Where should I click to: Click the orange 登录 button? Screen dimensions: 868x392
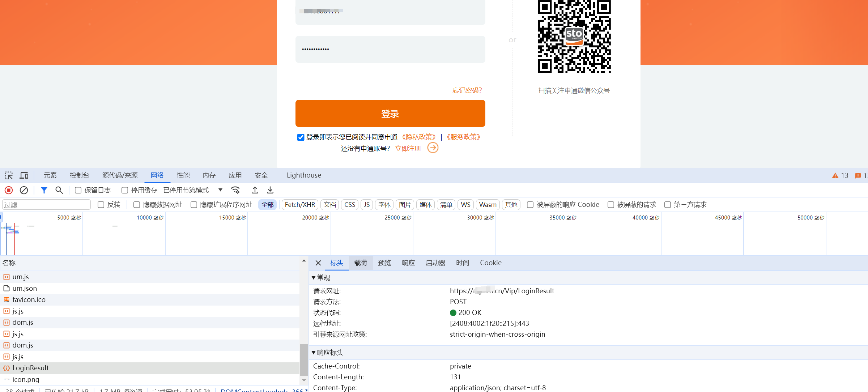click(390, 114)
